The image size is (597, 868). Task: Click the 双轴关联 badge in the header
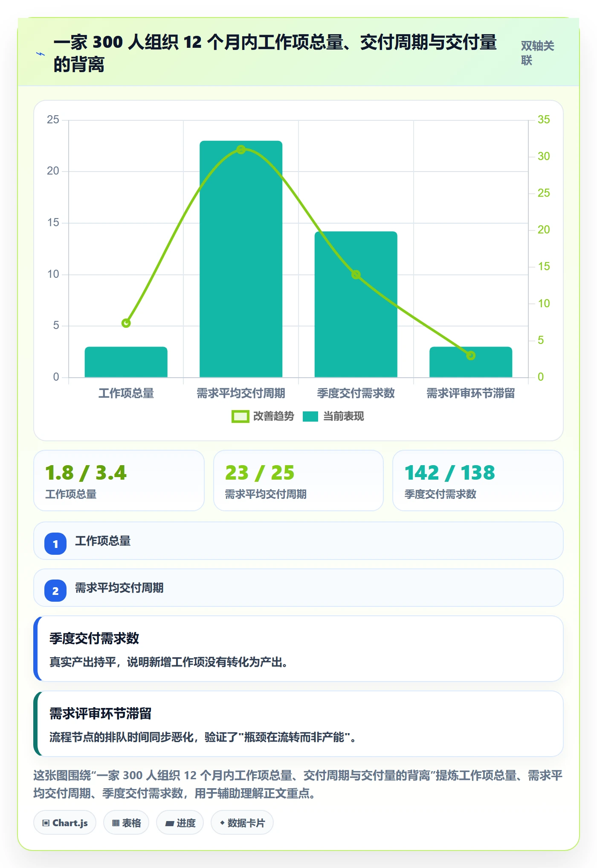(x=538, y=53)
